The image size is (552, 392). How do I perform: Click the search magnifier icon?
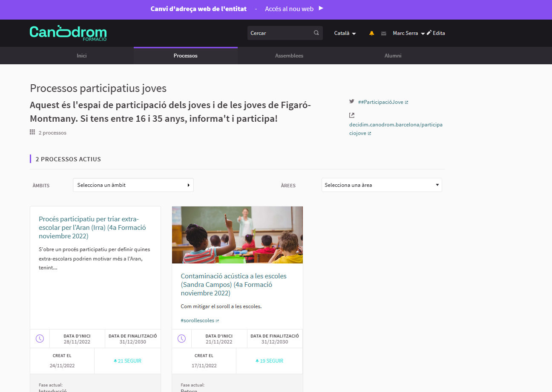click(x=316, y=33)
